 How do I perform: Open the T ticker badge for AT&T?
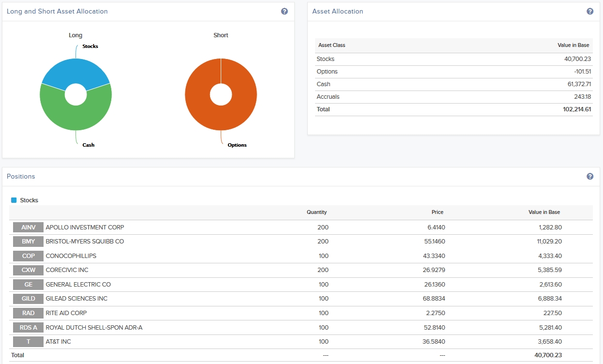(x=29, y=342)
